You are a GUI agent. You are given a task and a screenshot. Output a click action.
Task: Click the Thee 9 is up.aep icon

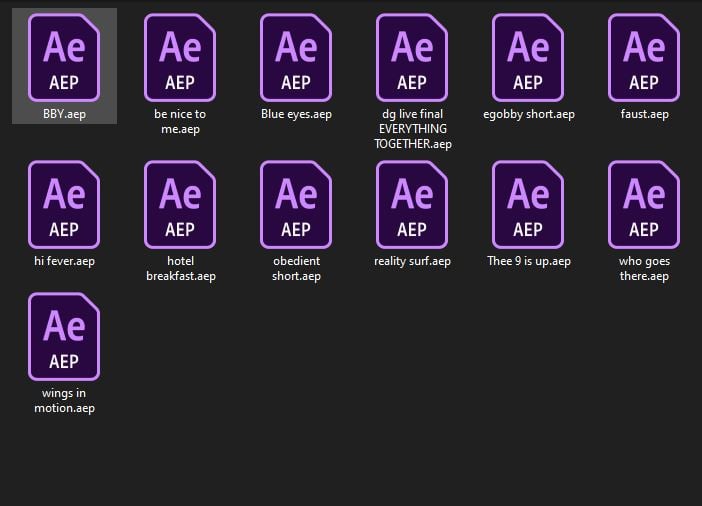528,205
